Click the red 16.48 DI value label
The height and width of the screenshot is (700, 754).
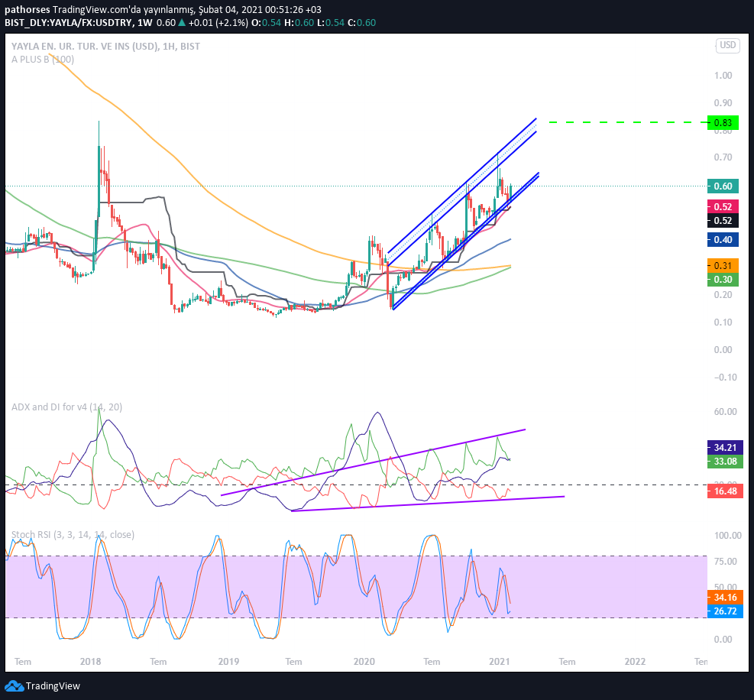[725, 491]
